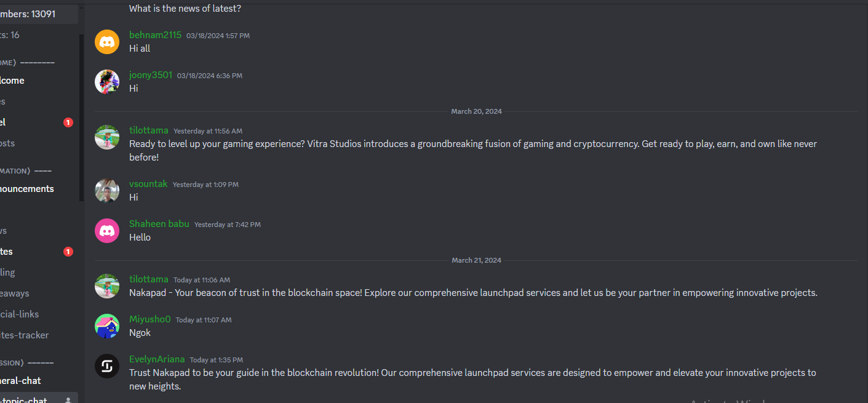
Task: Open tilottama's avatar beside the Nakapad message
Action: tap(107, 286)
